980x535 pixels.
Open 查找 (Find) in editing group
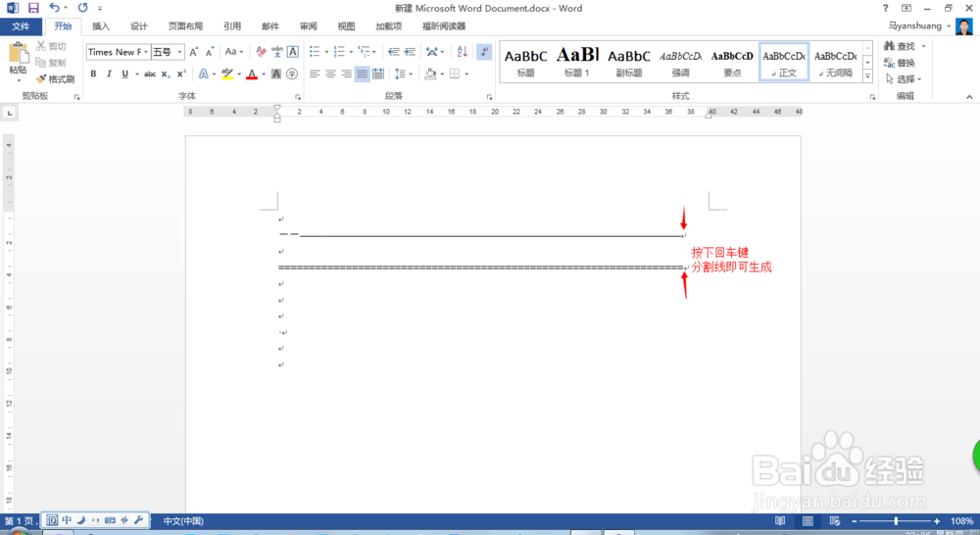[905, 46]
